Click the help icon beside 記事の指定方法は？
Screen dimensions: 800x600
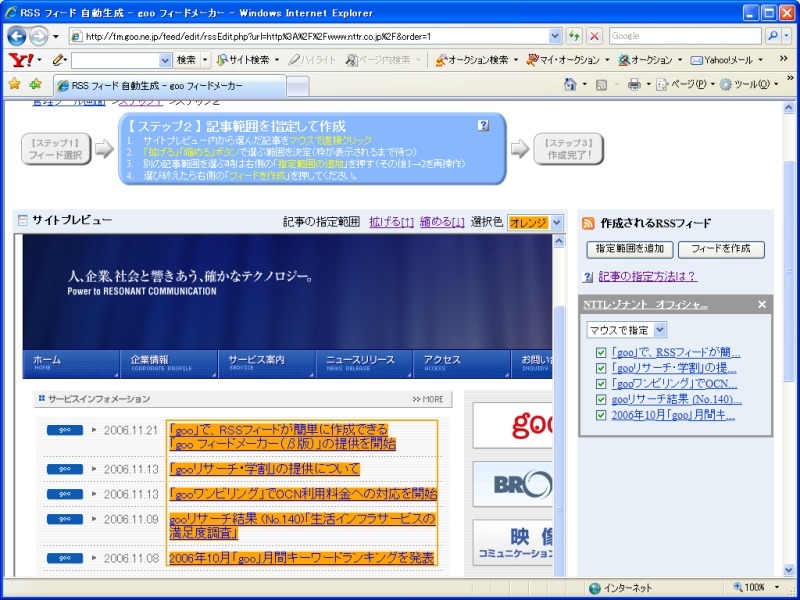coord(588,277)
